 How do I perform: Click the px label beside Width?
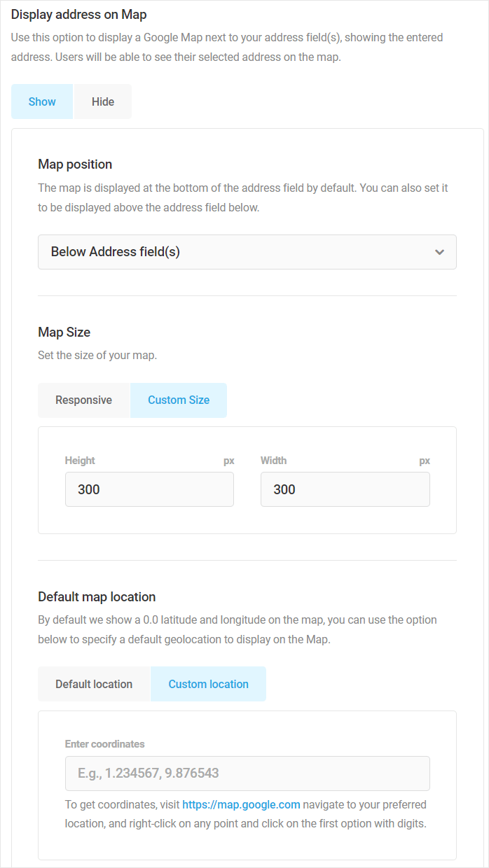coord(425,460)
